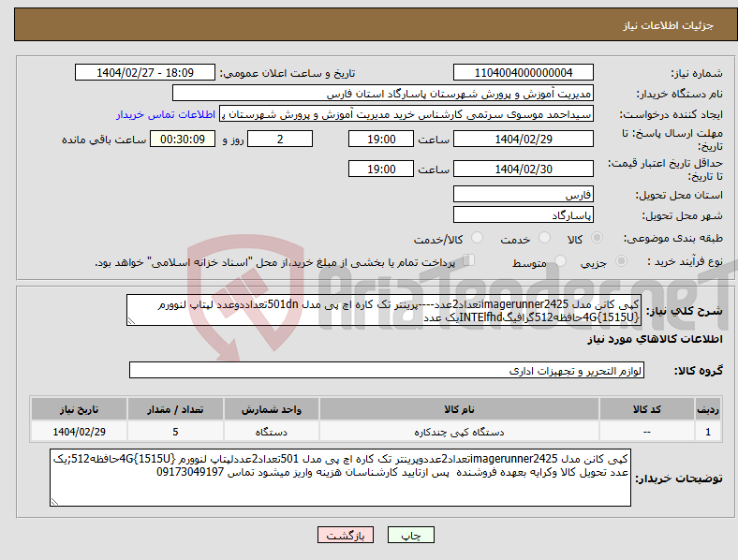
Task: Click the row number cell 1
Action: pyautogui.click(x=708, y=432)
